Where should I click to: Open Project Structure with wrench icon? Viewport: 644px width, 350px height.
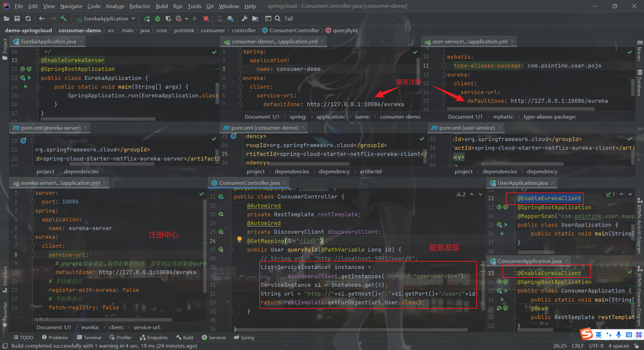pos(245,19)
